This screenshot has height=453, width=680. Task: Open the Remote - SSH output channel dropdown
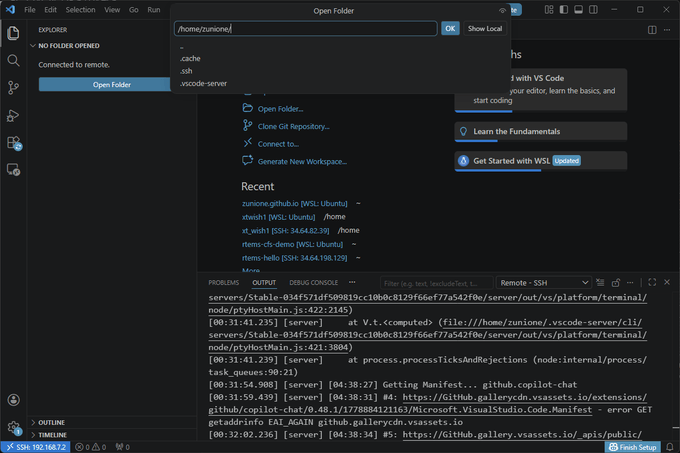[x=544, y=283]
